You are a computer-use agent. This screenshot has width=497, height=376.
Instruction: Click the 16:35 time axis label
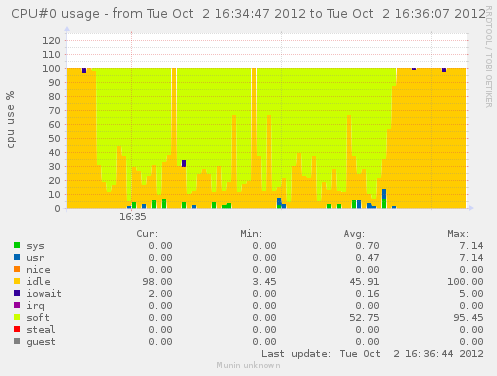pos(133,217)
